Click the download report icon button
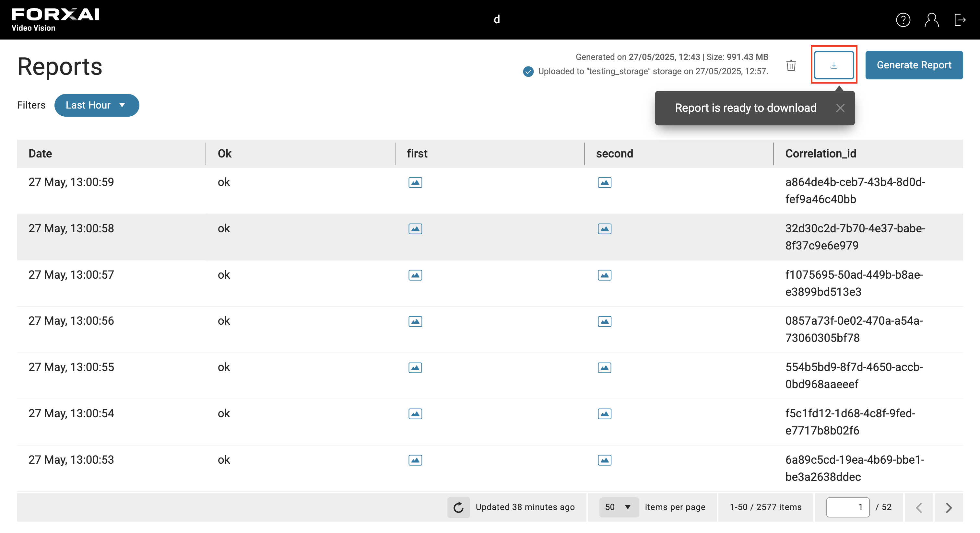The image size is (980, 533). pyautogui.click(x=833, y=64)
